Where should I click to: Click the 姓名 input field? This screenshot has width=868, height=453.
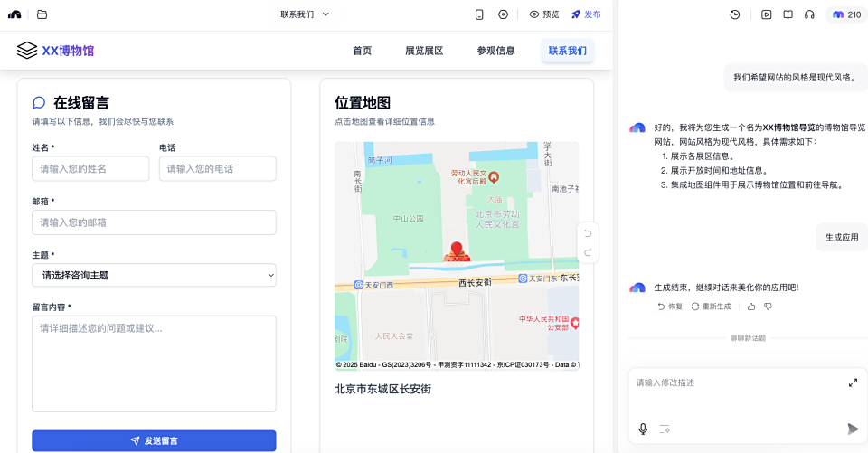click(x=90, y=168)
